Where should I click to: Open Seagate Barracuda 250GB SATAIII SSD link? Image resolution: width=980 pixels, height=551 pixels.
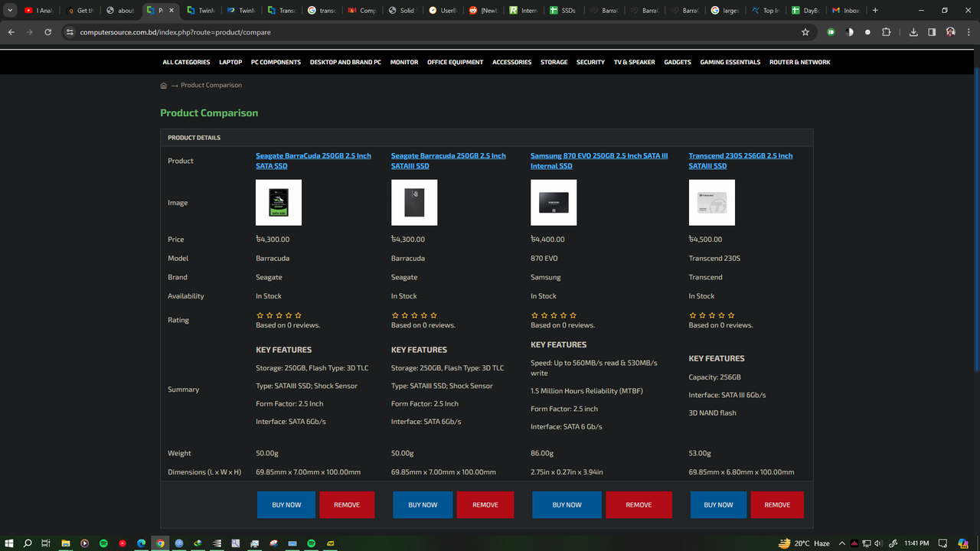point(449,161)
